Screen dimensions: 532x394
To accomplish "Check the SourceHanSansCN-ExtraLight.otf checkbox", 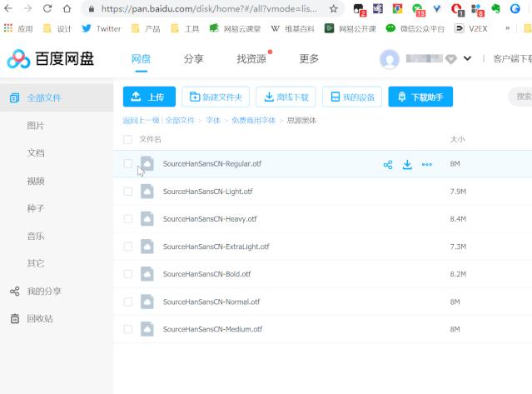I will click(x=128, y=247).
